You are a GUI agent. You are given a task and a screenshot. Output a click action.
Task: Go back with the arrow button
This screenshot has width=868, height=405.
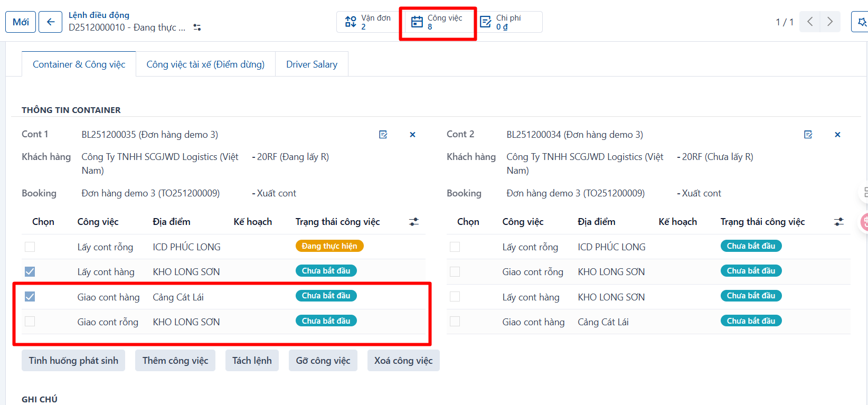click(51, 22)
